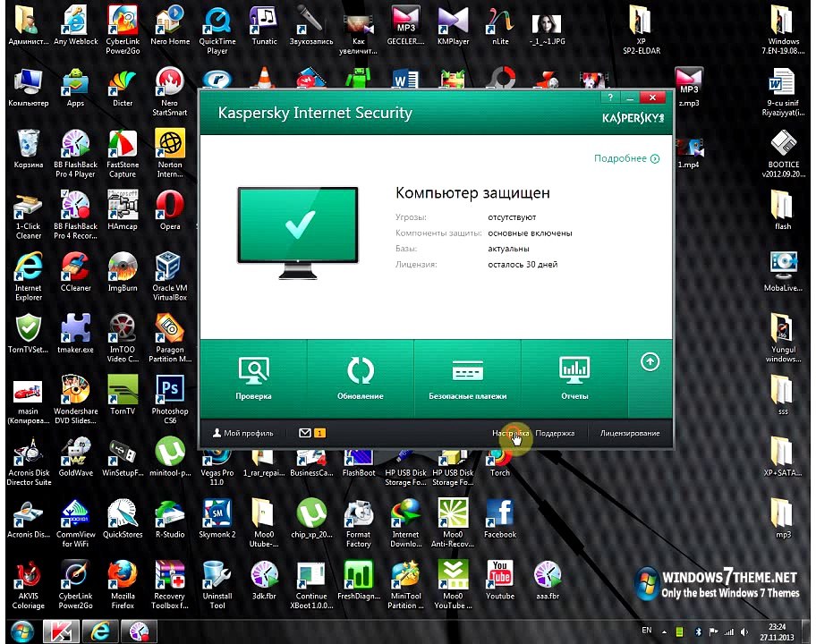Image resolution: width=816 pixels, height=644 pixels.
Task: Select the MobaLive desktop icon
Action: [x=783, y=272]
